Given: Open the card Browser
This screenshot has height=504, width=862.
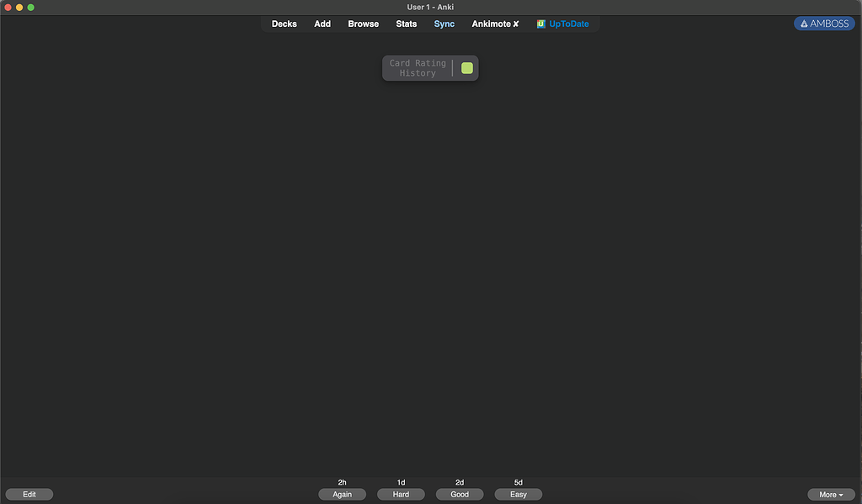Looking at the screenshot, I should (363, 24).
